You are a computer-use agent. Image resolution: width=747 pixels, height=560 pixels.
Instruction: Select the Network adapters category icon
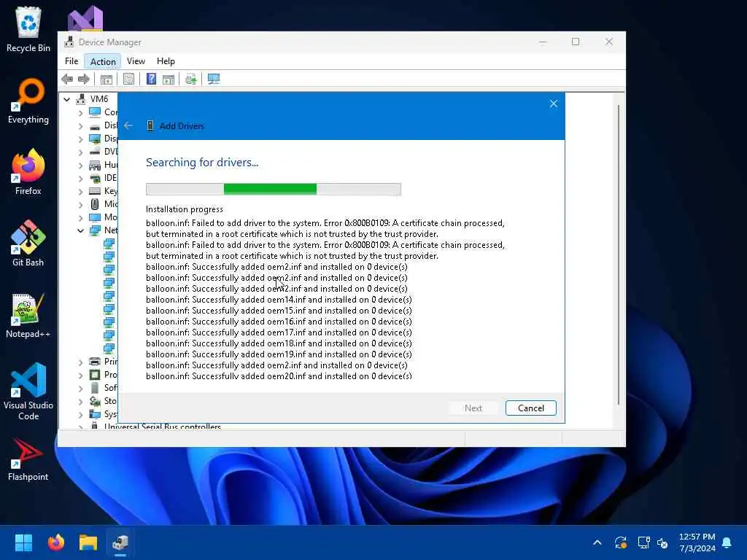[x=95, y=230]
